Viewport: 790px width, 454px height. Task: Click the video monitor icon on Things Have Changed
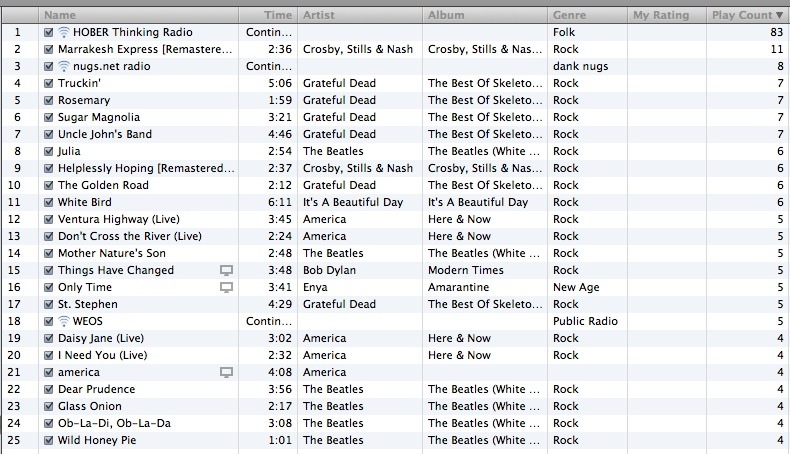click(226, 271)
